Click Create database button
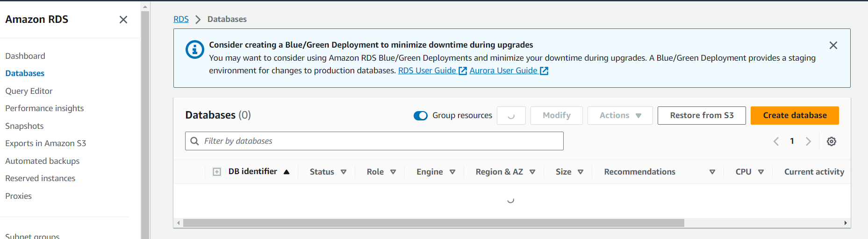The image size is (868, 239). (x=794, y=115)
